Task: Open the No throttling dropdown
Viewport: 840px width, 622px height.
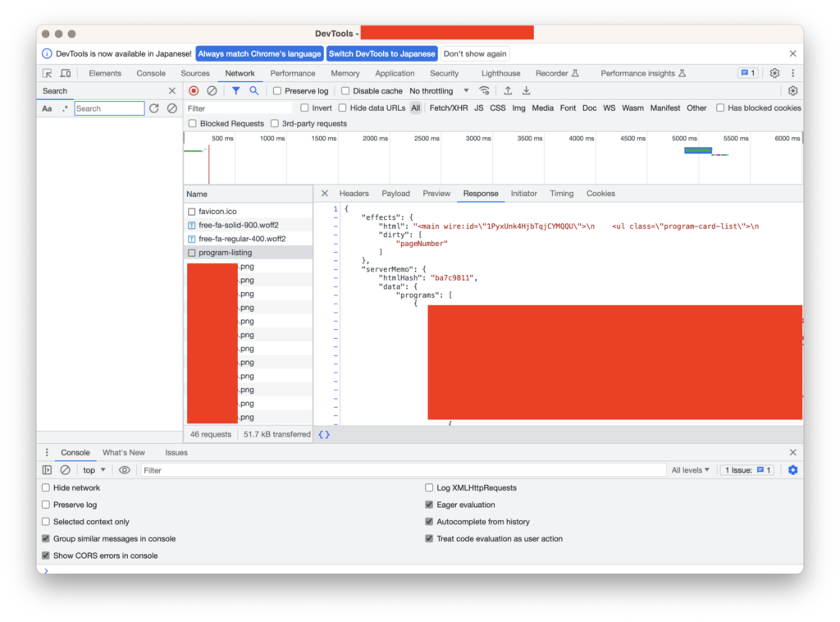Action: click(x=439, y=91)
